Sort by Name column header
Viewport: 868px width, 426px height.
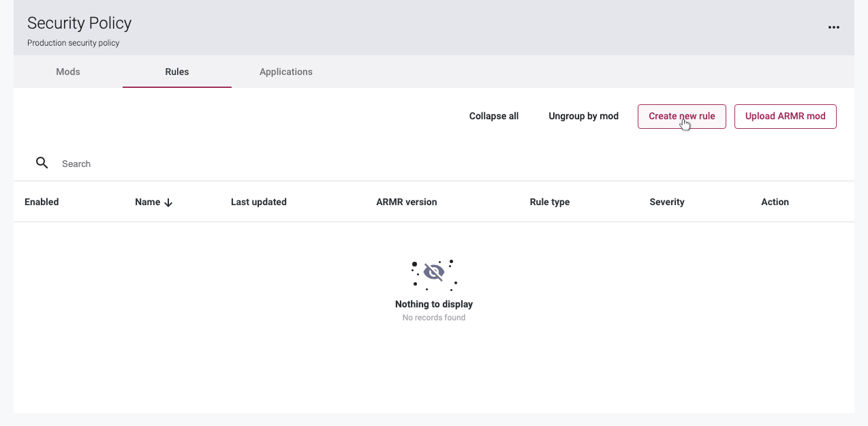click(147, 202)
